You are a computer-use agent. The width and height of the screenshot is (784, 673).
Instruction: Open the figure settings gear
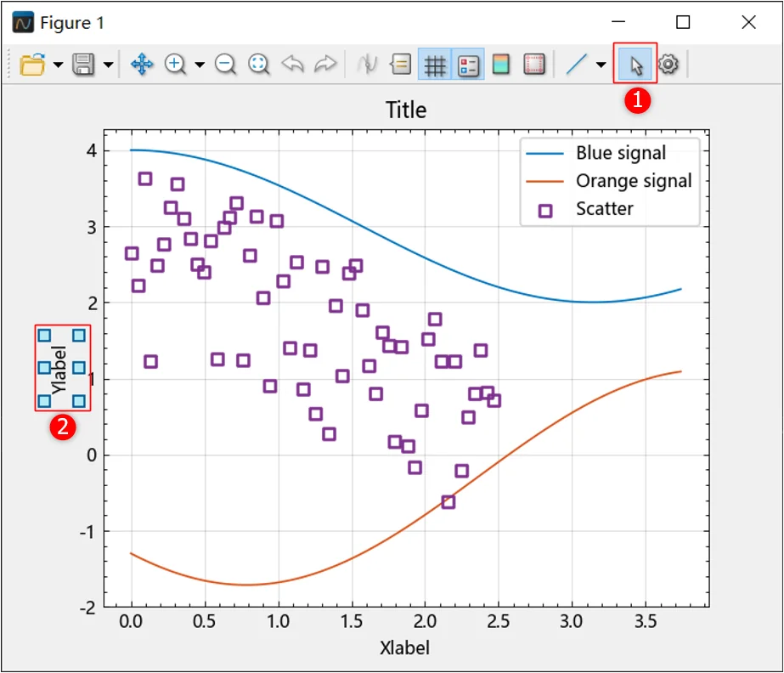(x=668, y=65)
